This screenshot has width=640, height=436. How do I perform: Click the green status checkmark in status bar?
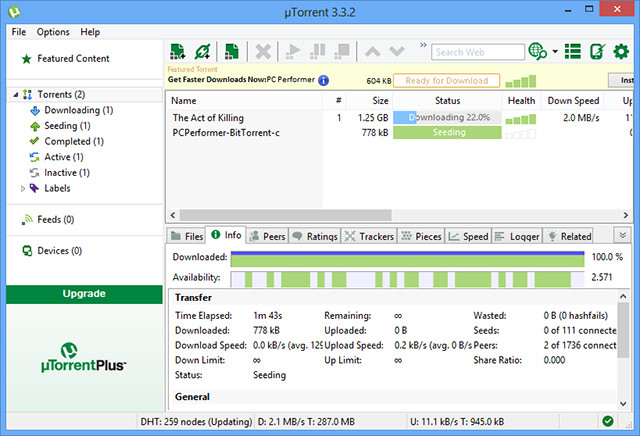pyautogui.click(x=609, y=420)
